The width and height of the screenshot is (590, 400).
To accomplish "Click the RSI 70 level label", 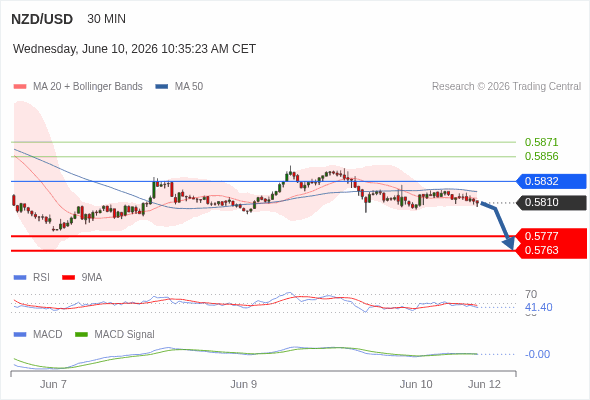I will tap(531, 294).
